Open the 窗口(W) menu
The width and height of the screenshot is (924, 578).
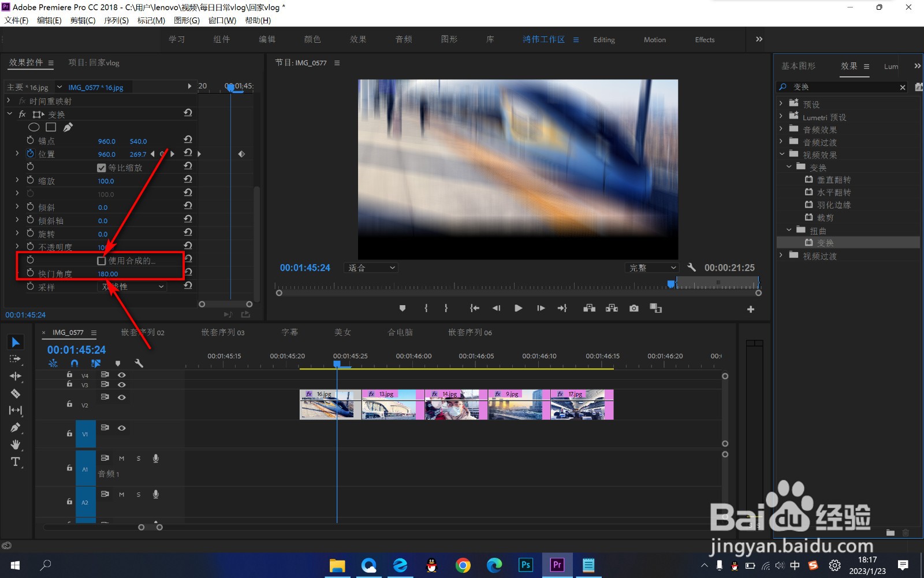[x=222, y=20]
